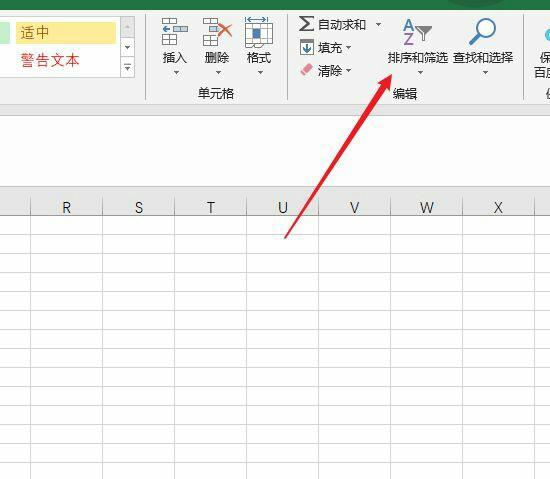Viewport: 550px width, 479px height.
Task: Open the Format cells icon
Action: (259, 32)
